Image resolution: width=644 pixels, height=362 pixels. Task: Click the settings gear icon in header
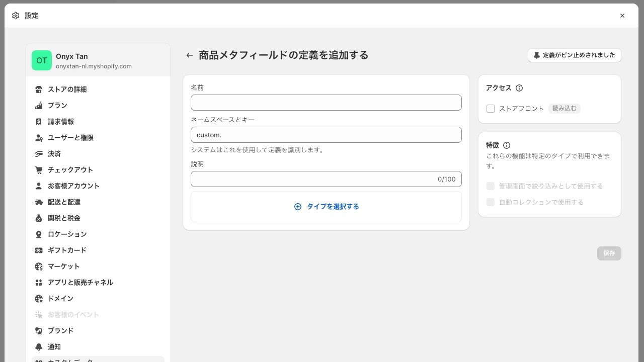coord(16,16)
